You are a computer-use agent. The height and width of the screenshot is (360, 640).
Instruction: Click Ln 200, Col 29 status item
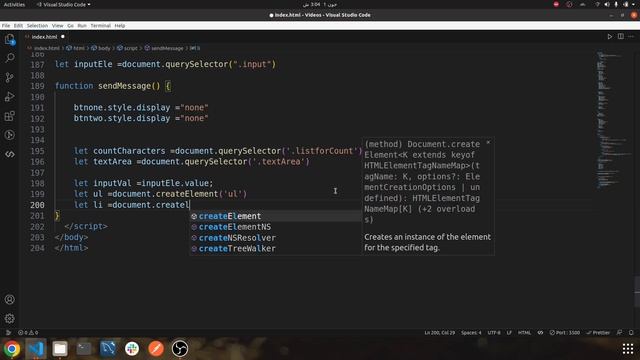coord(440,333)
